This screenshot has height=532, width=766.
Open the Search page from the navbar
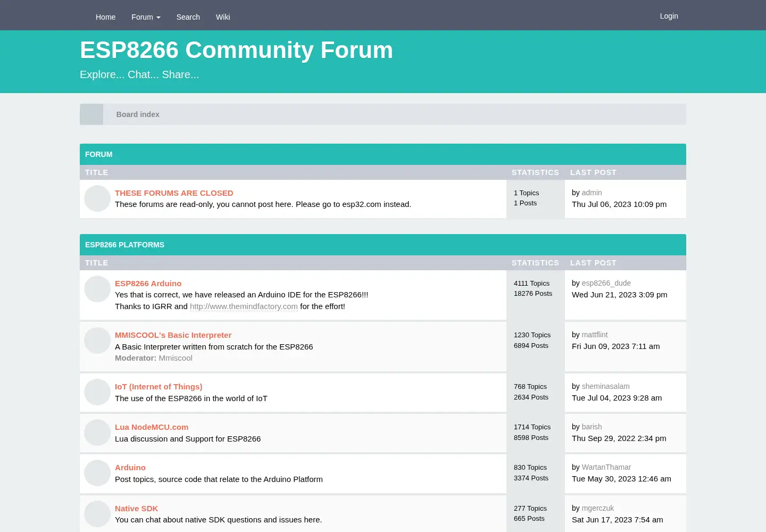(188, 17)
